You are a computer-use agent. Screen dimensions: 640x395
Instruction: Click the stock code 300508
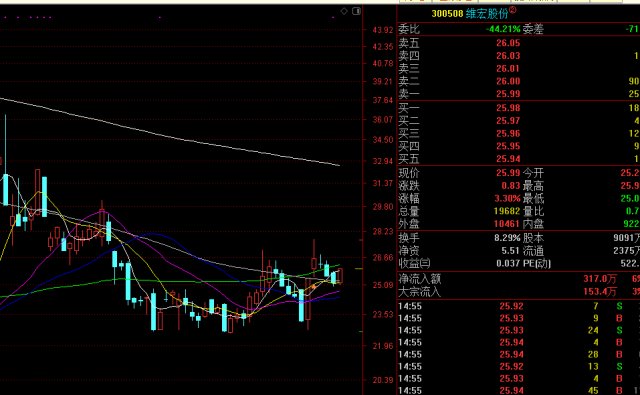pos(447,13)
